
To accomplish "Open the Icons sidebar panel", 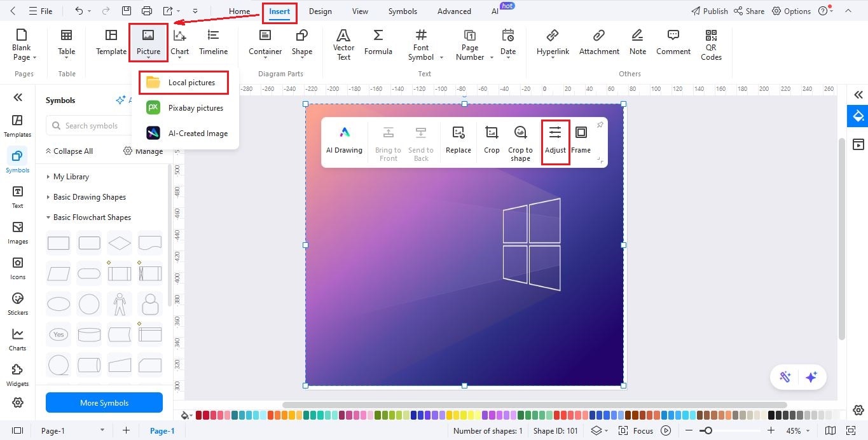I will [17, 268].
